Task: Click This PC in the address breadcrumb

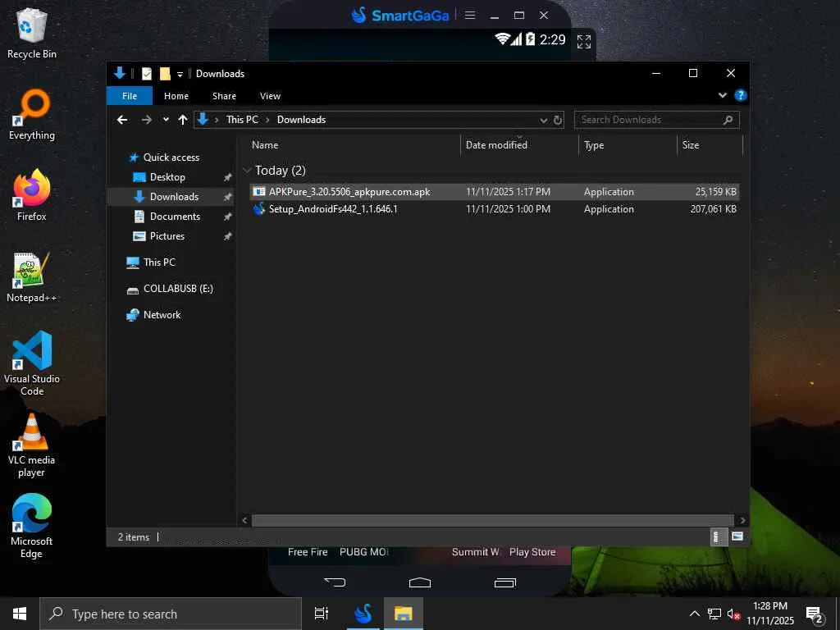Action: click(x=242, y=120)
